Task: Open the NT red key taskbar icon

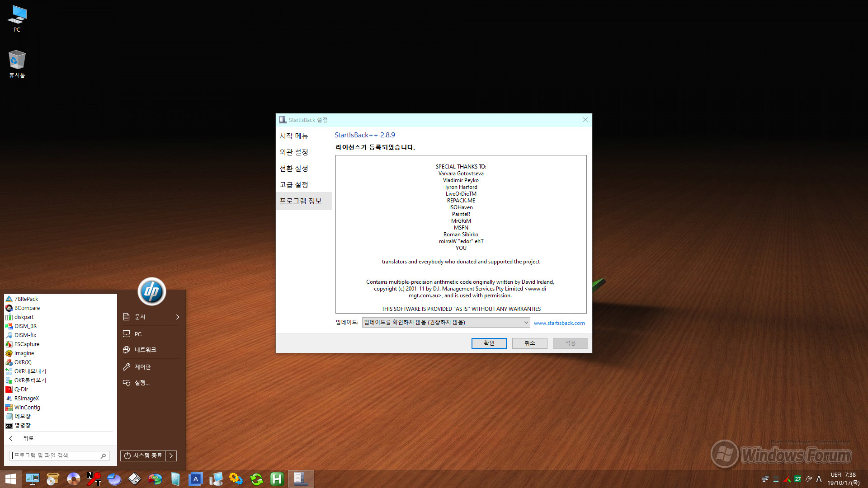Action: (x=94, y=479)
